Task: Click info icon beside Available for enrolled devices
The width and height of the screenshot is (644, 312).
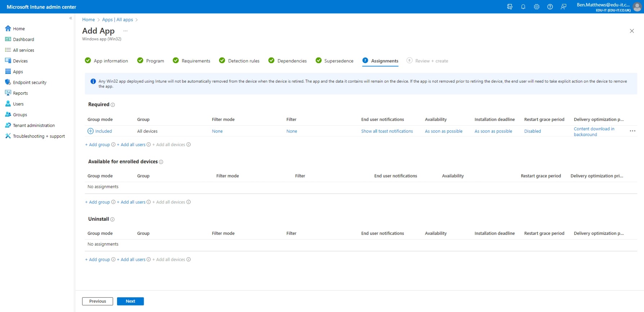Action: [x=161, y=162]
